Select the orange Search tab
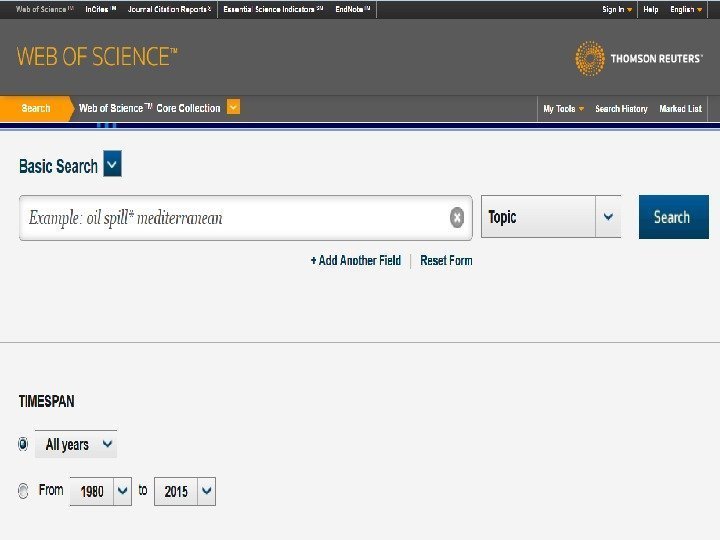The width and height of the screenshot is (720, 540). (x=36, y=108)
